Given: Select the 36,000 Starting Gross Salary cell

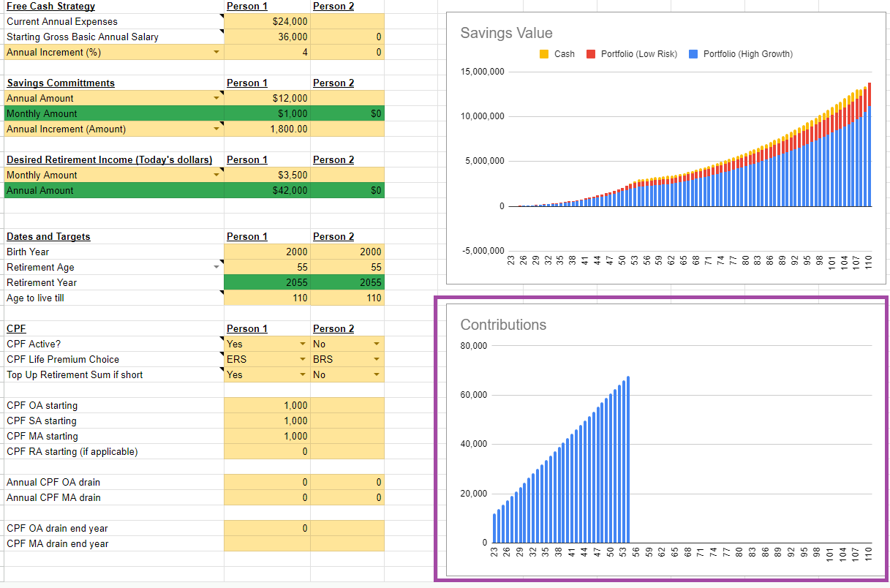Looking at the screenshot, I should 267,37.
